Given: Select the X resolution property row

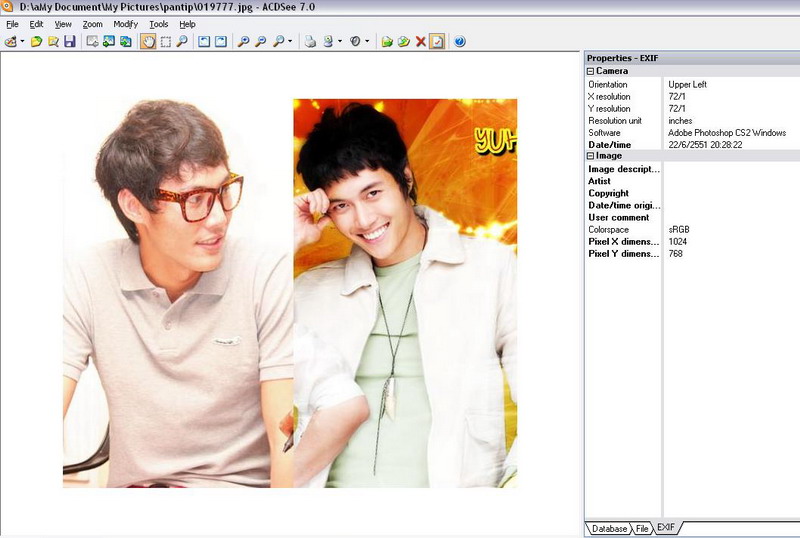Looking at the screenshot, I should (692, 96).
